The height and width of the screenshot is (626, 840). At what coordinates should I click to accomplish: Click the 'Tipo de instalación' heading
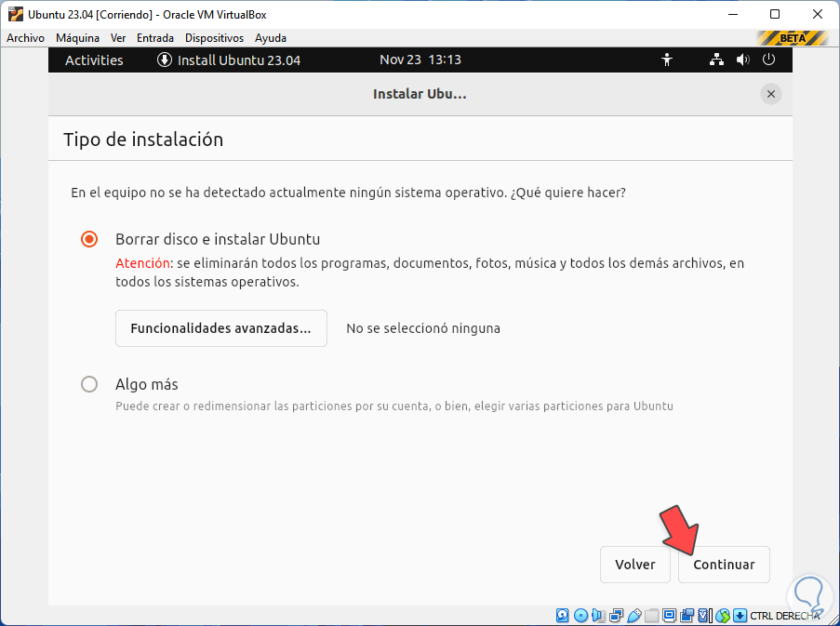[x=143, y=140]
